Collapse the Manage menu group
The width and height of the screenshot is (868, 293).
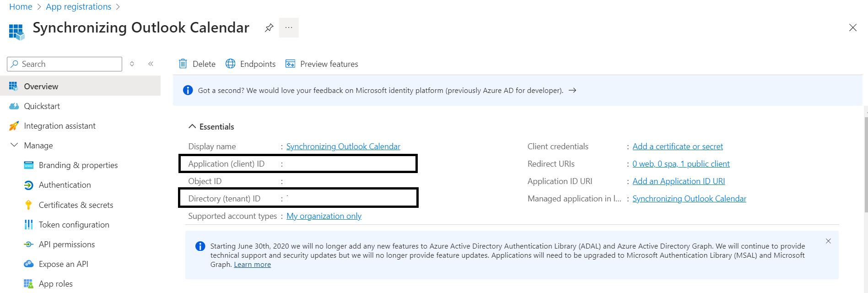pyautogui.click(x=14, y=145)
